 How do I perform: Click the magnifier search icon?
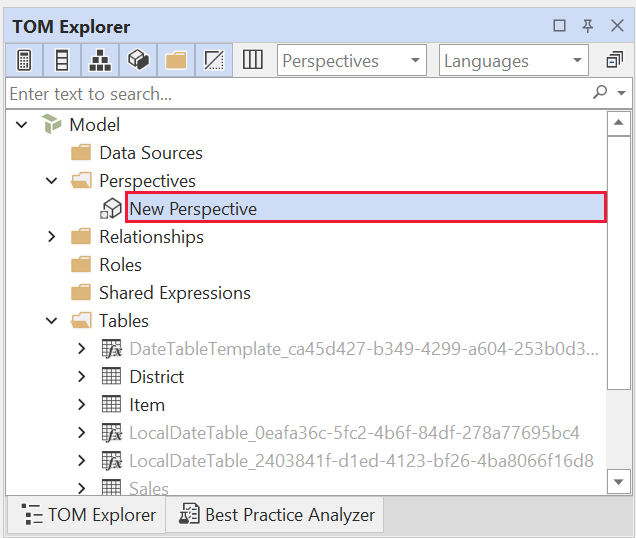click(600, 93)
